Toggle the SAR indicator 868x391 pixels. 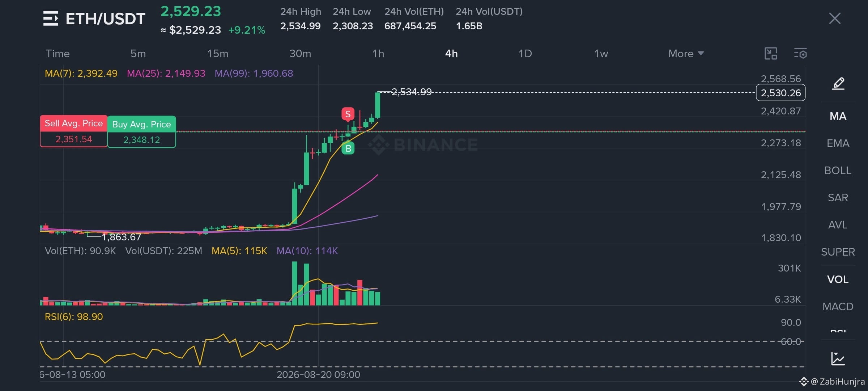coord(838,198)
